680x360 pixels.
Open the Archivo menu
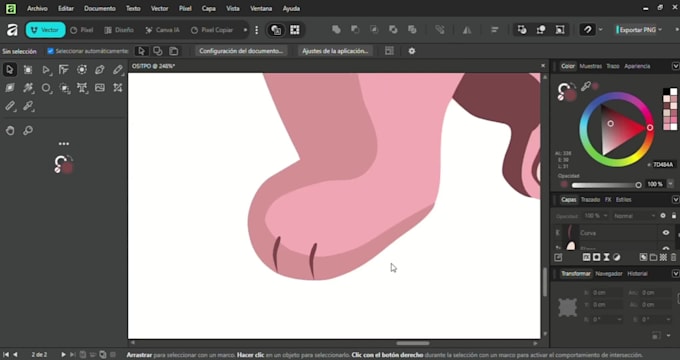click(37, 8)
